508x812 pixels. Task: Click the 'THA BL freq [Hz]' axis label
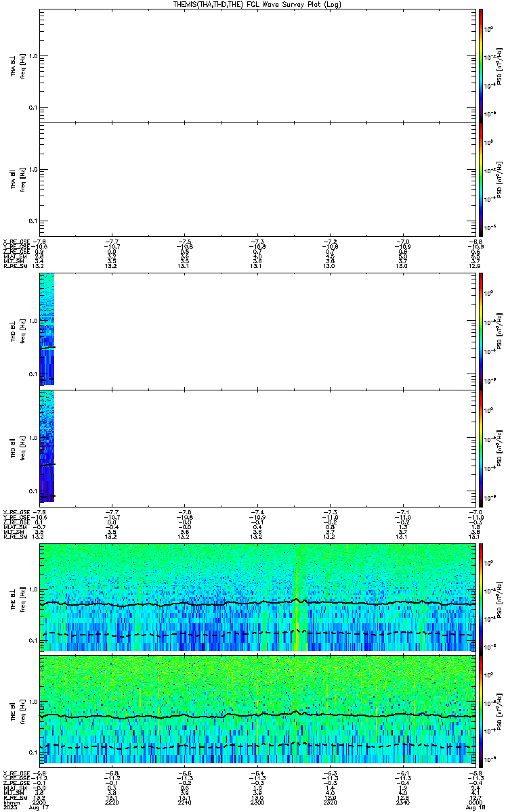18,66
